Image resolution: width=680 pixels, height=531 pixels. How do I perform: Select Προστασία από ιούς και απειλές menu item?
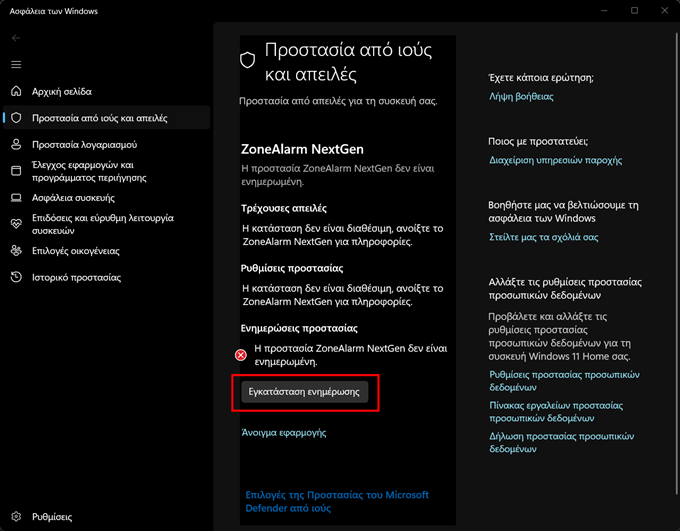[106, 118]
